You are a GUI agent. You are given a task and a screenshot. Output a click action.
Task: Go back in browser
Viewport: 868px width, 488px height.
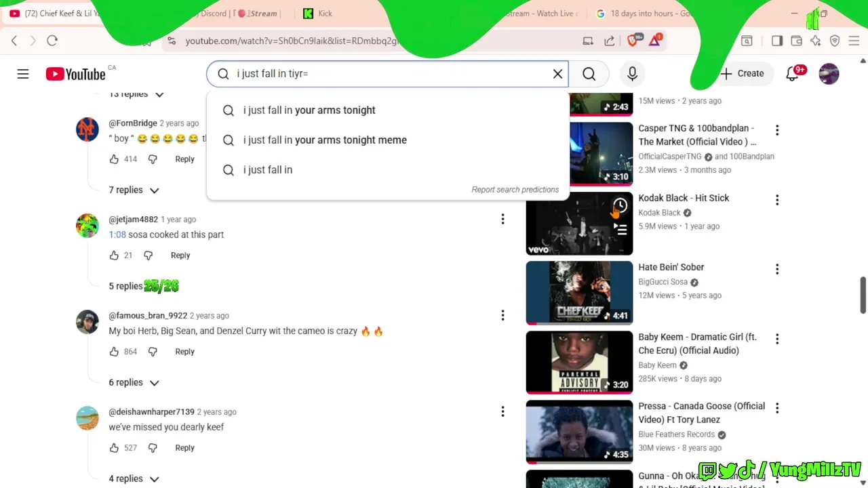click(14, 41)
